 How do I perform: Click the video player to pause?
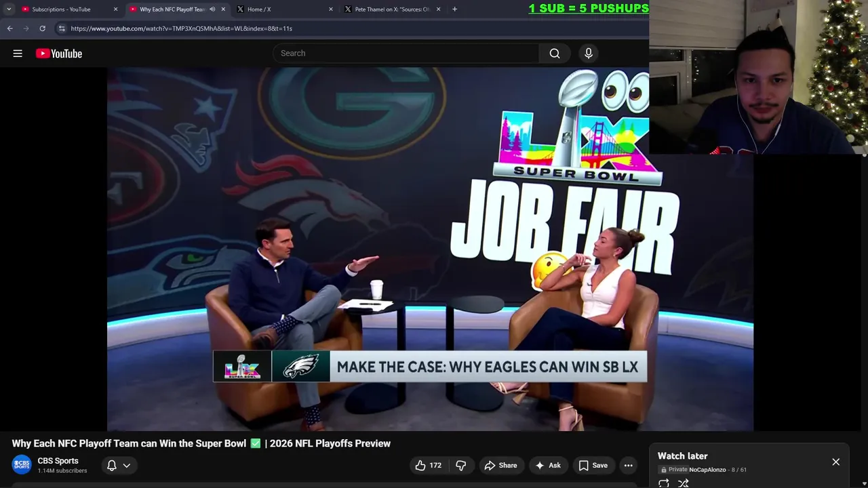[x=430, y=249]
